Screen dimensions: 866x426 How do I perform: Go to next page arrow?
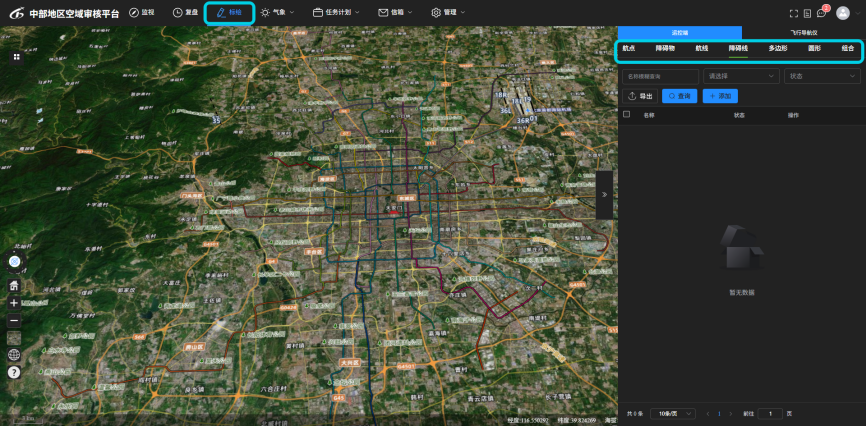click(x=731, y=413)
